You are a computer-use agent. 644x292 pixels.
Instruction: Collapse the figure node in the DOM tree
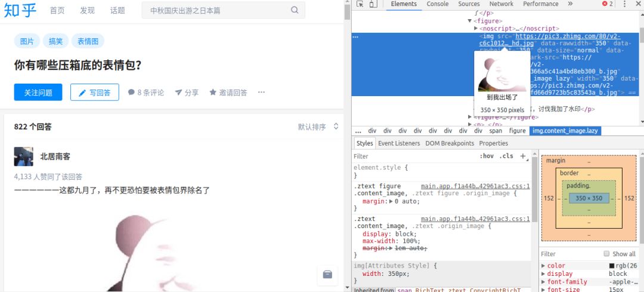coord(469,20)
